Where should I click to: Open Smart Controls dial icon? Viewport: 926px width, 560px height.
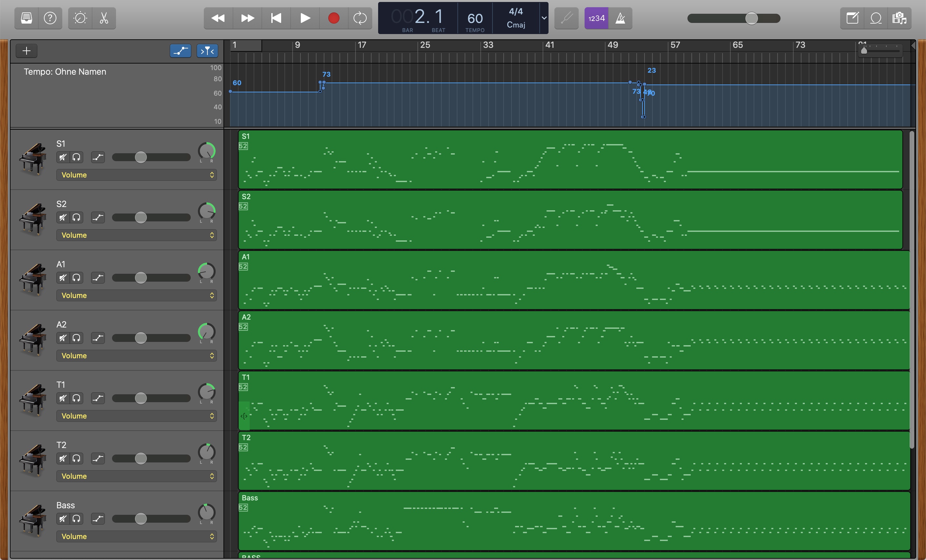pos(80,18)
